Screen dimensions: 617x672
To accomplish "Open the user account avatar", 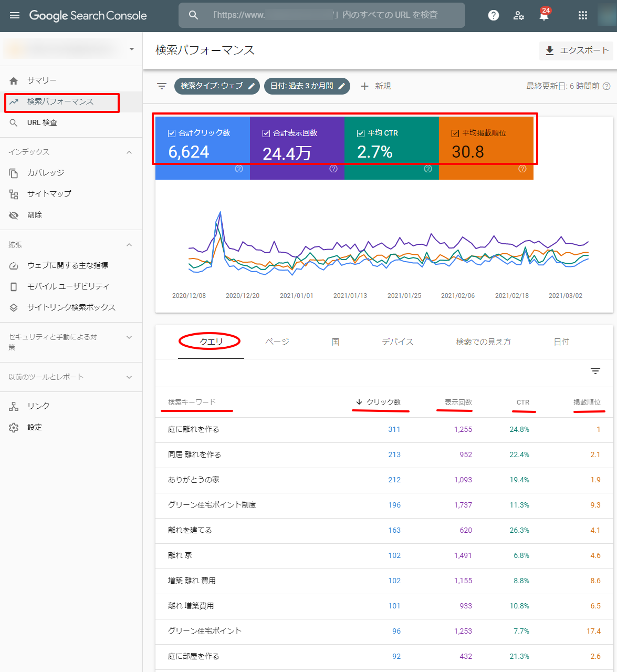I will [606, 15].
